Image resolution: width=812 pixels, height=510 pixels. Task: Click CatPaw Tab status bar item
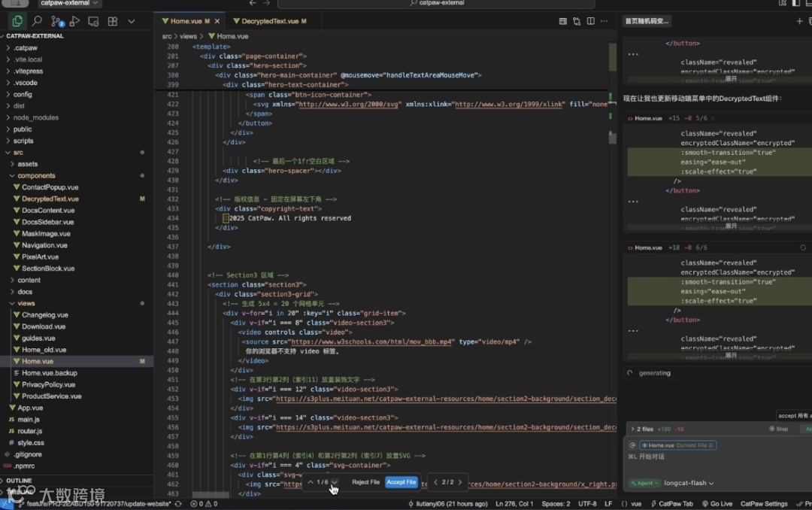tap(671, 504)
